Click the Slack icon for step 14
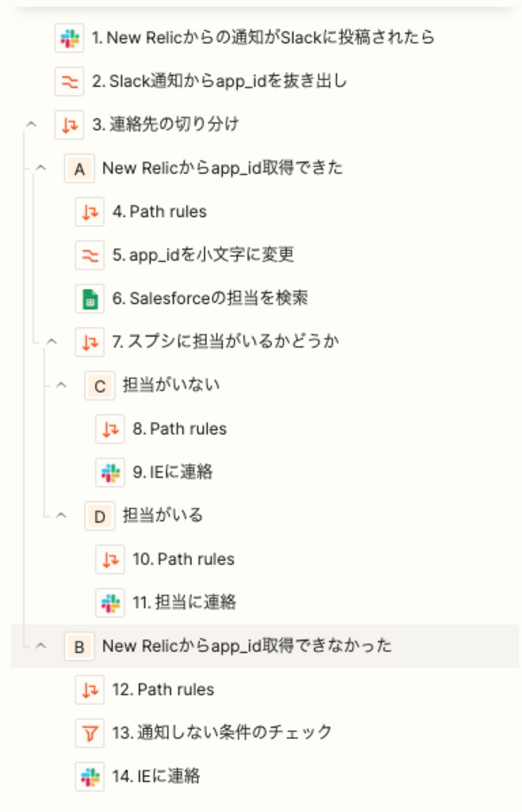 90,777
